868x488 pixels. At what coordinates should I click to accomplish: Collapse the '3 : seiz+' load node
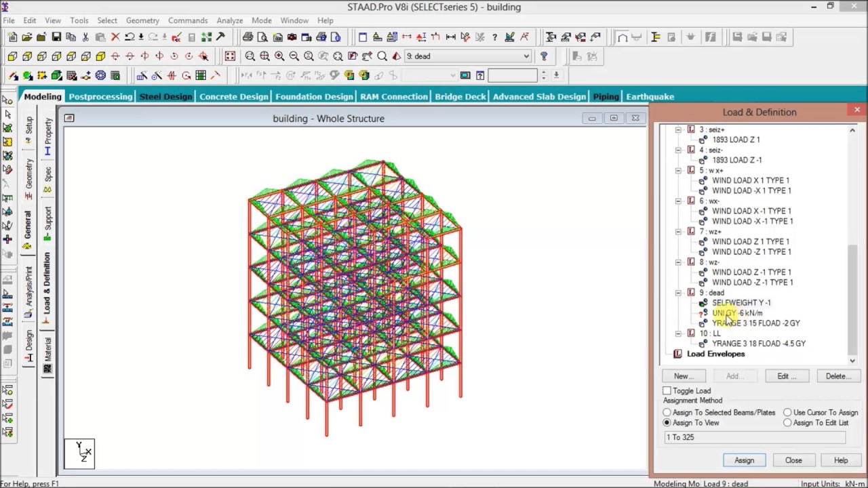[x=678, y=129]
